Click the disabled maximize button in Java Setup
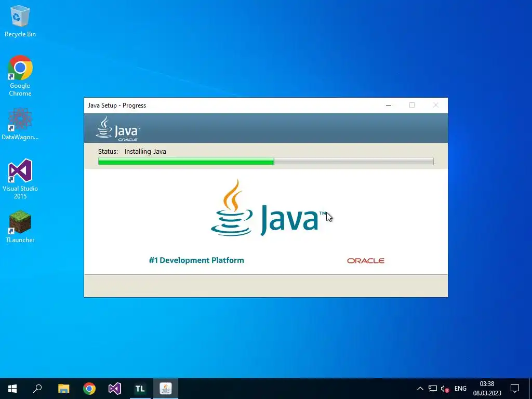 pos(412,105)
